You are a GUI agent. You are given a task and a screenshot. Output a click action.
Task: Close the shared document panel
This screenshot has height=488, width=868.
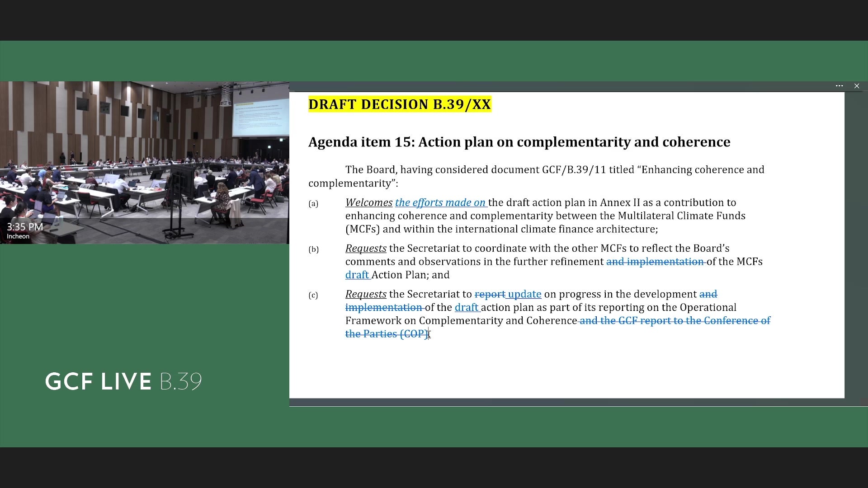tap(857, 86)
